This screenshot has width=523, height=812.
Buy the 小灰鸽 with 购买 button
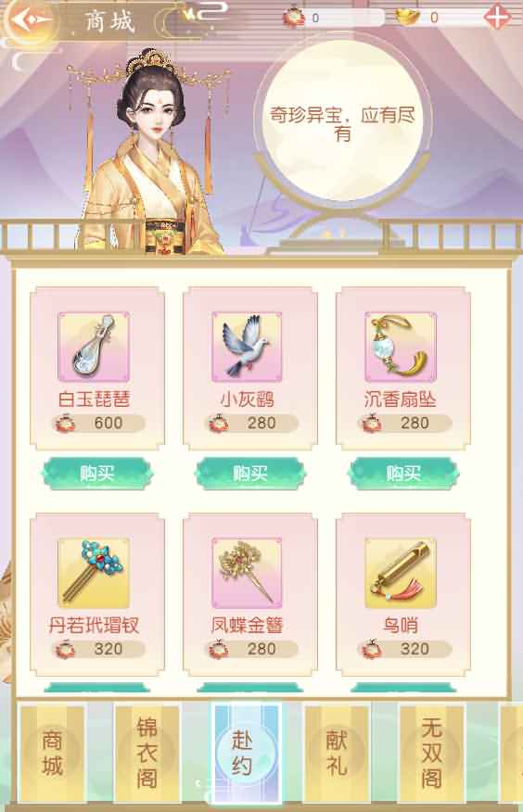click(x=250, y=474)
